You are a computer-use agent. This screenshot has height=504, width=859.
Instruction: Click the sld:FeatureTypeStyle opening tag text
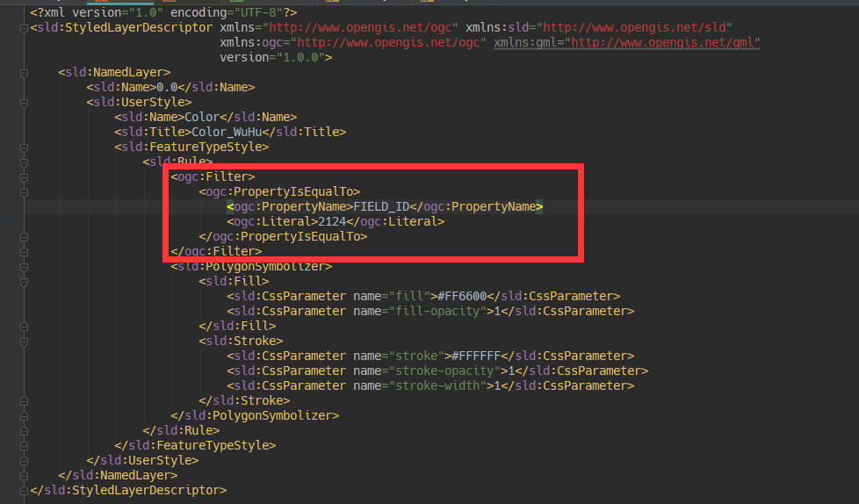191,147
